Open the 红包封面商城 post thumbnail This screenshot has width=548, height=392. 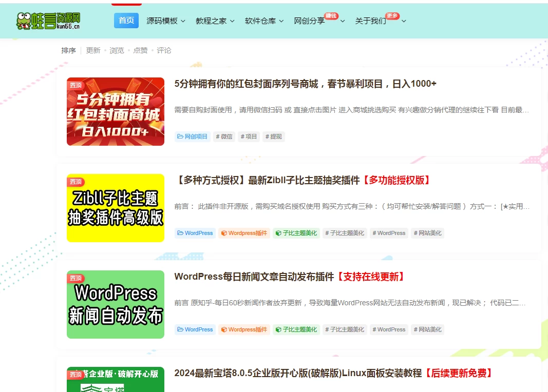116,111
